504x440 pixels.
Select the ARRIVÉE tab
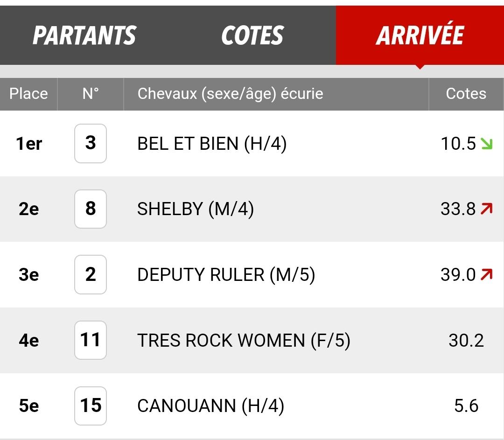420,35
